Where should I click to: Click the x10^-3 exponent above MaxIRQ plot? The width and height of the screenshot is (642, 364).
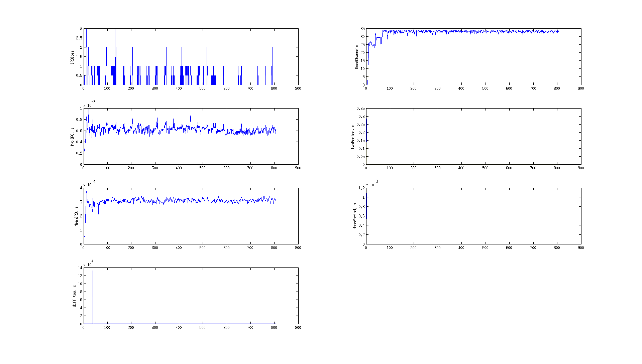[x=89, y=105]
